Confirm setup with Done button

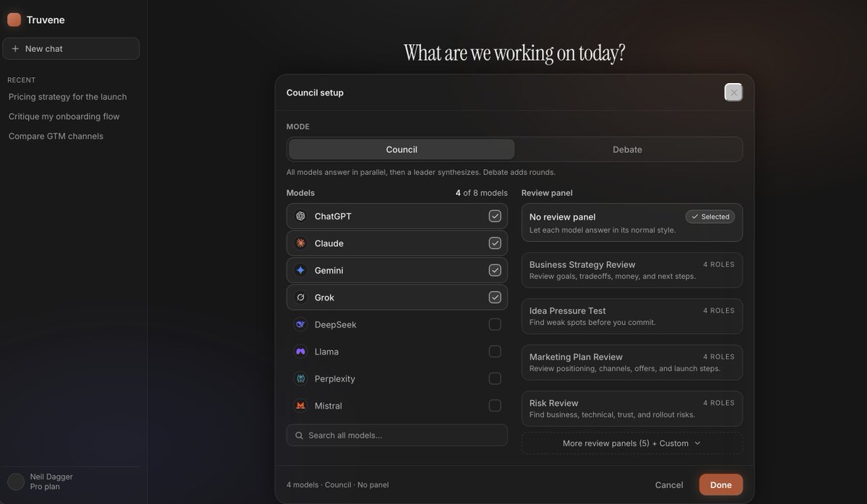721,485
